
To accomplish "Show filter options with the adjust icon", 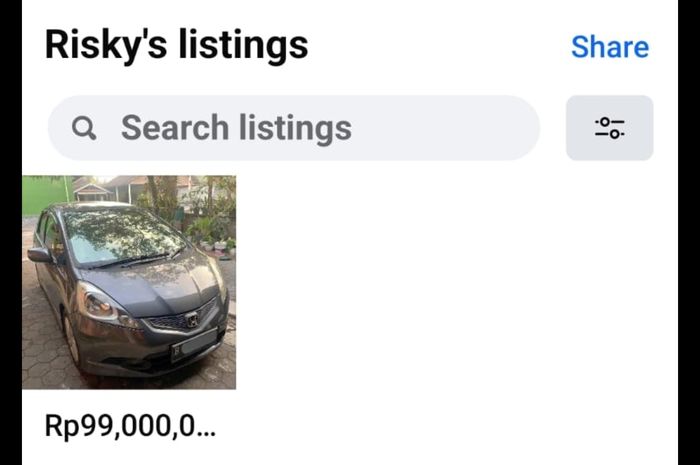I will pyautogui.click(x=609, y=128).
